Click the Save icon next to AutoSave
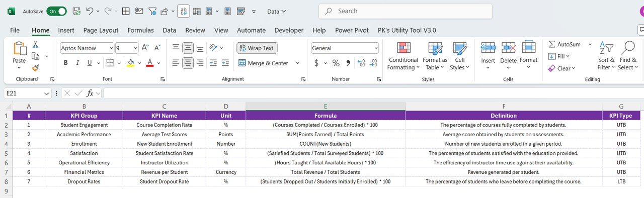 coord(76,11)
